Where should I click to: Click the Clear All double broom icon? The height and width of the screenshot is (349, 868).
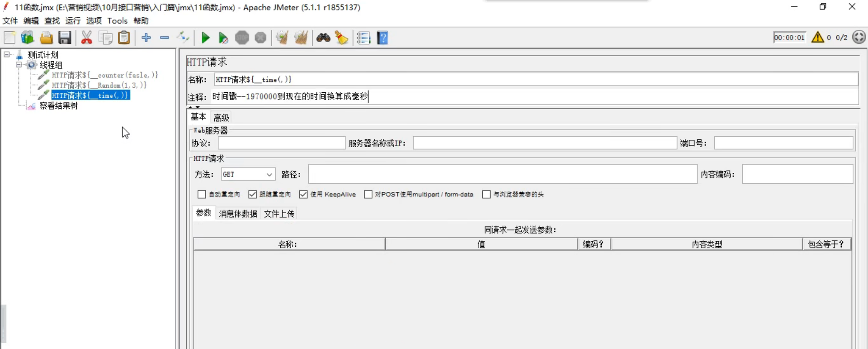click(301, 38)
